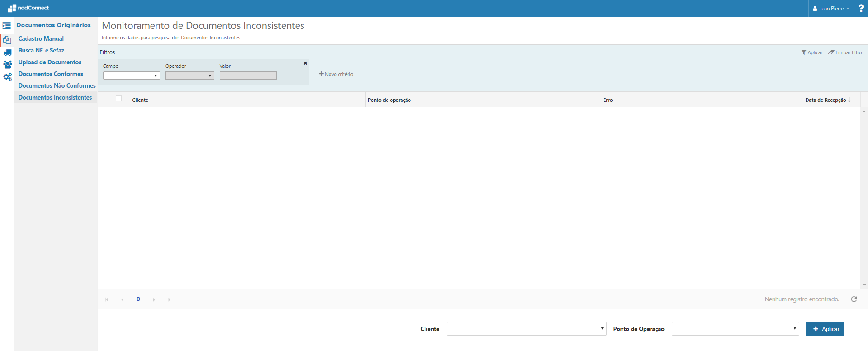Open the Ponto de Operação dropdown

(735, 329)
